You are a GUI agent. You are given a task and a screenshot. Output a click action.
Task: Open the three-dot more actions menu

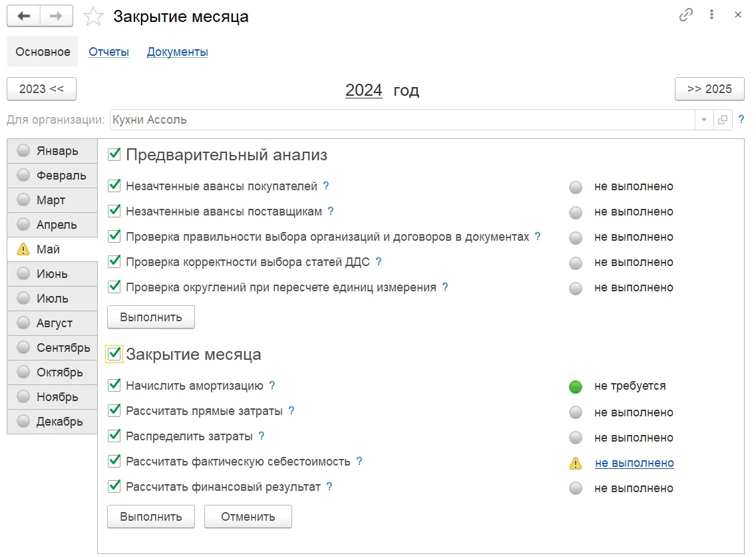711,15
